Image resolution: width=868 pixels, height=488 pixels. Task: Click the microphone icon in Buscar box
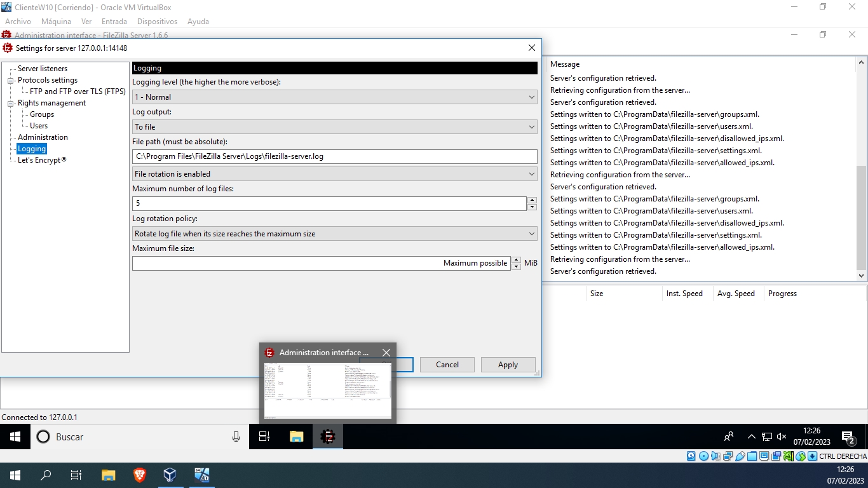[236, 437]
